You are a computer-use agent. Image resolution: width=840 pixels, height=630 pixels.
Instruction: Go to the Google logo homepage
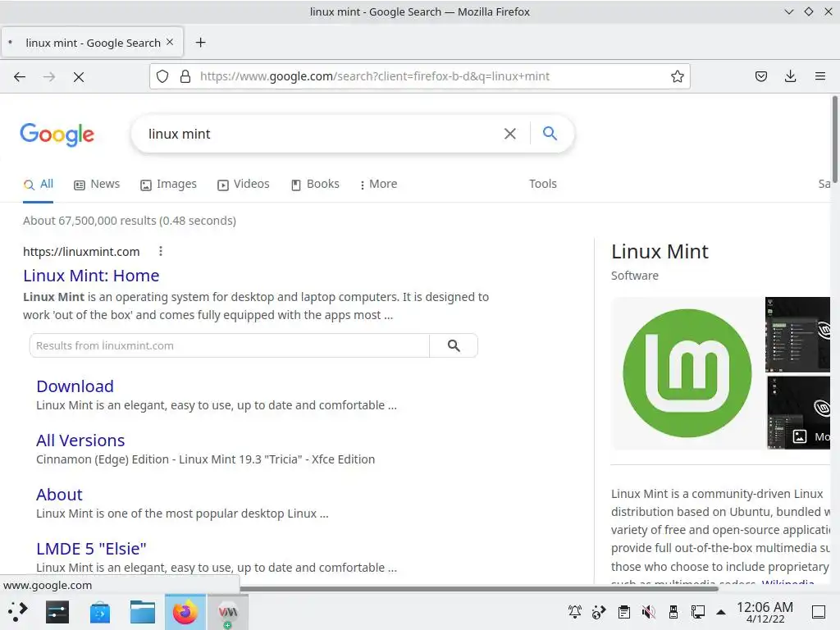coord(57,134)
